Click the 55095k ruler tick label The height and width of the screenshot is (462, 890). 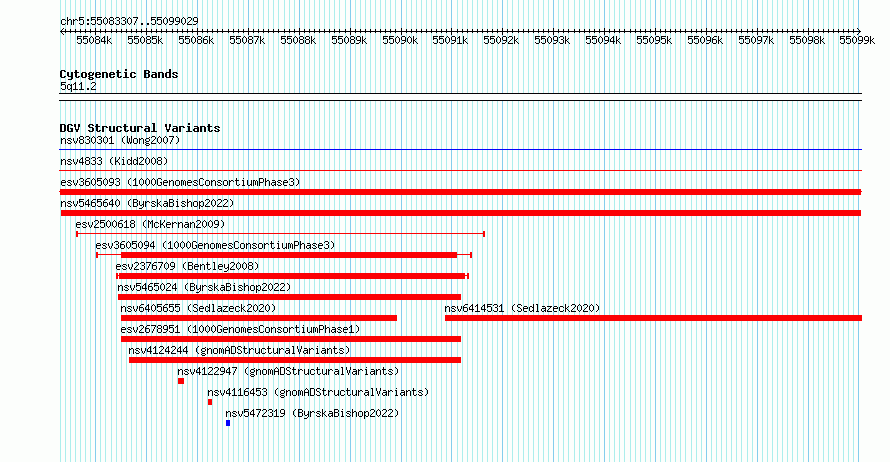tap(654, 40)
